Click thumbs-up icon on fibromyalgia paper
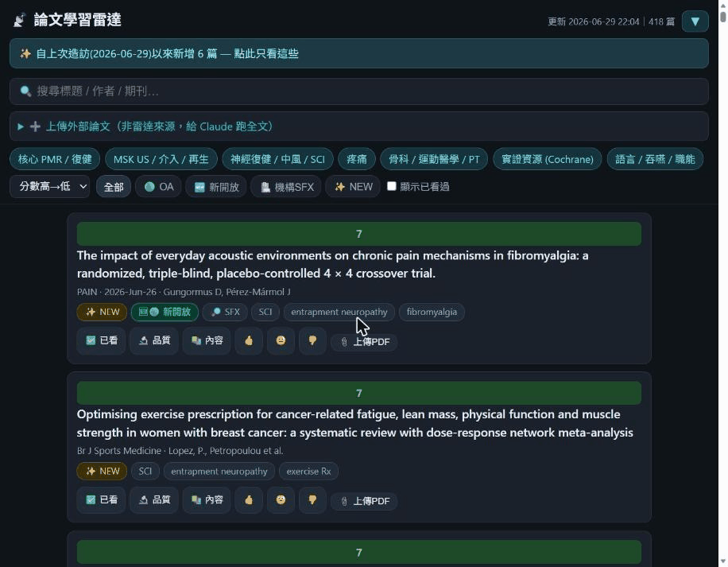 click(249, 341)
